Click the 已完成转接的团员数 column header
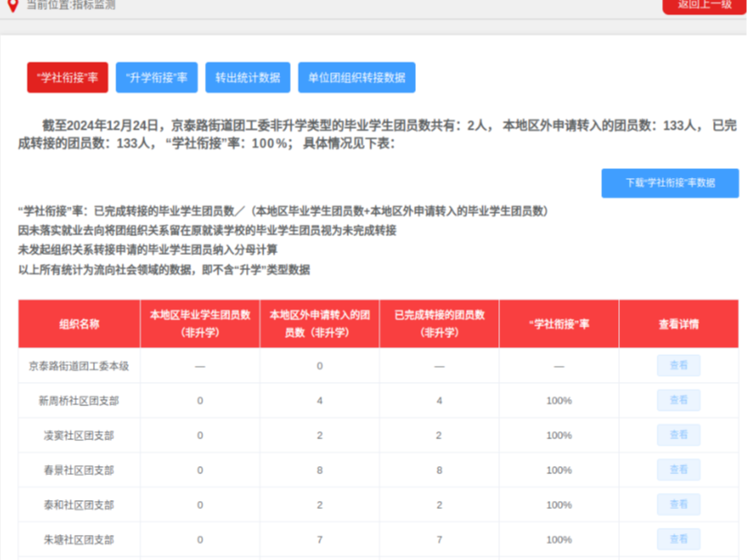Screen dimensions: 747x560 click(439, 324)
